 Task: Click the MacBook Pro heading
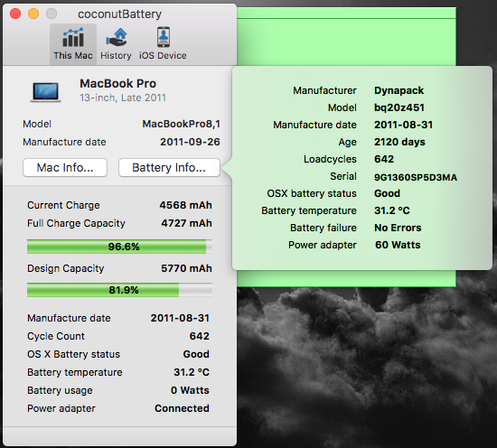click(117, 84)
